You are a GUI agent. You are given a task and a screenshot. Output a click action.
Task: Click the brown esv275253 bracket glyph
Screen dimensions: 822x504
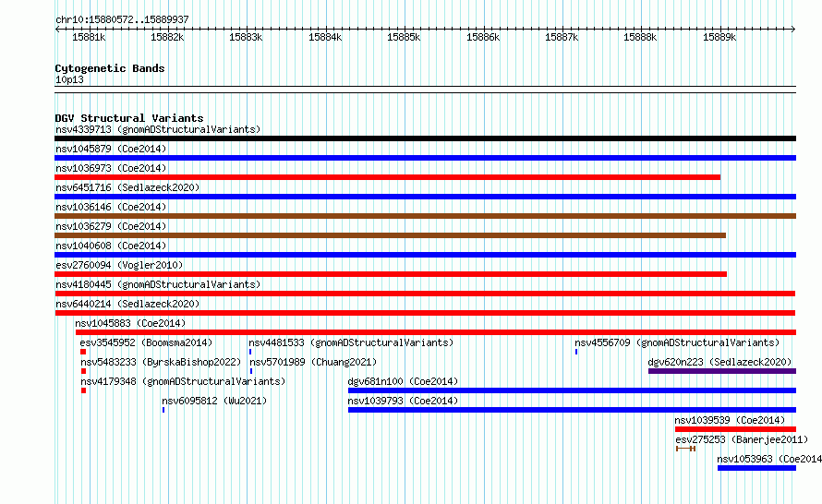[x=685, y=449]
